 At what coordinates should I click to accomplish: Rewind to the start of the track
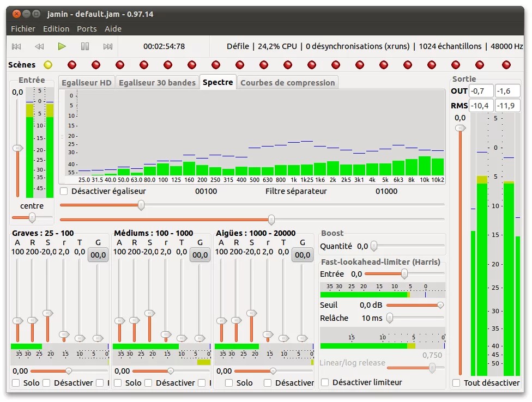16,46
